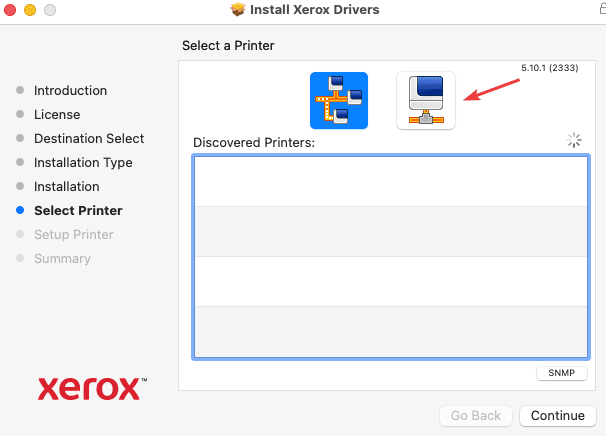The image size is (606, 436).
Task: Choose the direct-connect printer icon
Action: pos(425,101)
